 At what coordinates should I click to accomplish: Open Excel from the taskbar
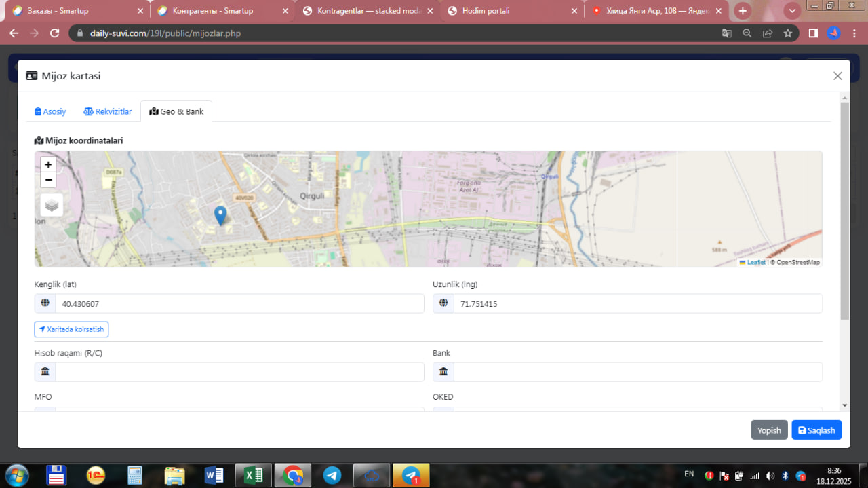pos(254,475)
